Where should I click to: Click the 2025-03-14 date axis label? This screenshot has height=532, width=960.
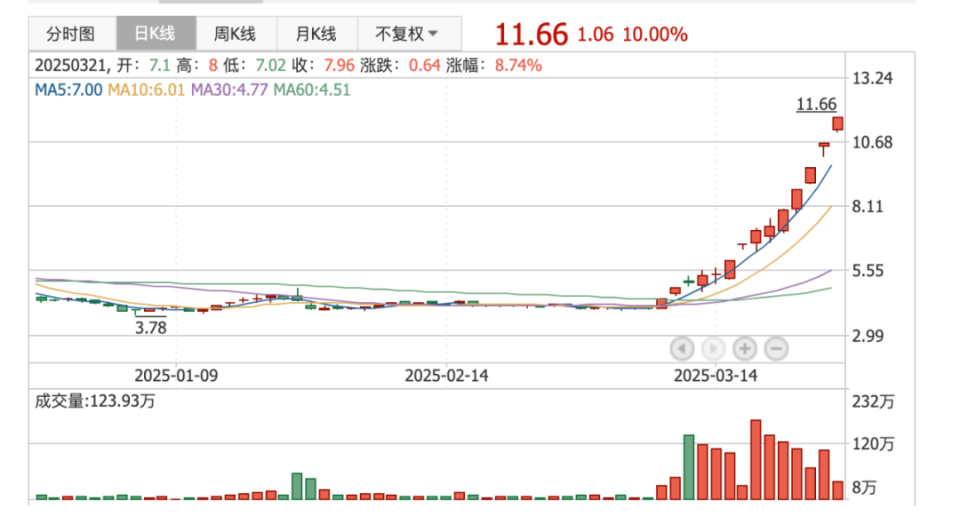click(715, 375)
